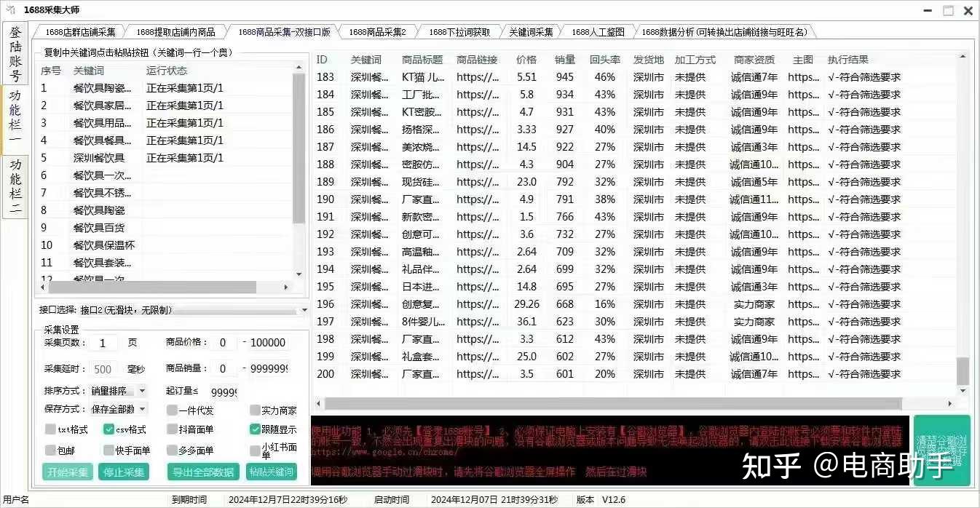Click the results table left scroll arrow
This screenshot has height=508, width=980.
[x=318, y=403]
